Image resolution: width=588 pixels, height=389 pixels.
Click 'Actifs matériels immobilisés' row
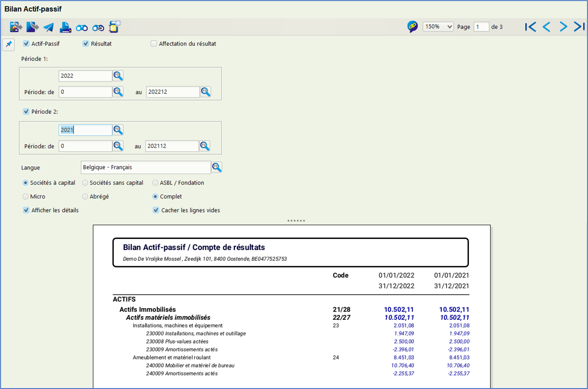pos(168,318)
